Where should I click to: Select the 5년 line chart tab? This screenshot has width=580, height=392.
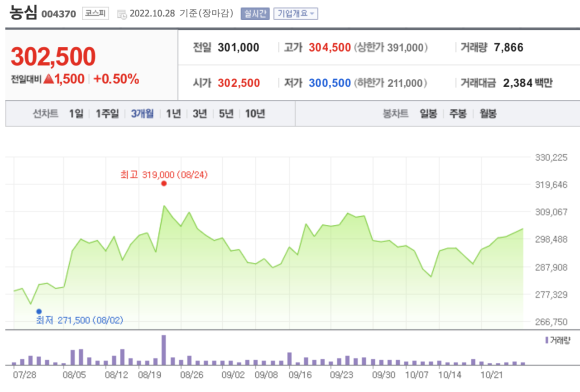(x=226, y=114)
